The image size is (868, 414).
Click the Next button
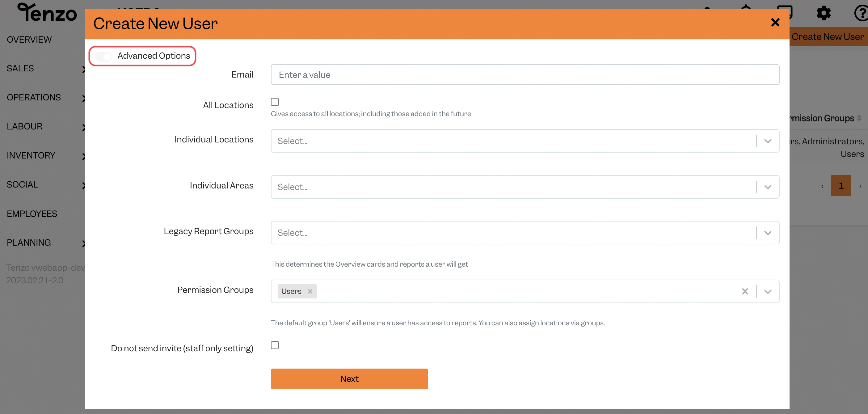click(349, 379)
